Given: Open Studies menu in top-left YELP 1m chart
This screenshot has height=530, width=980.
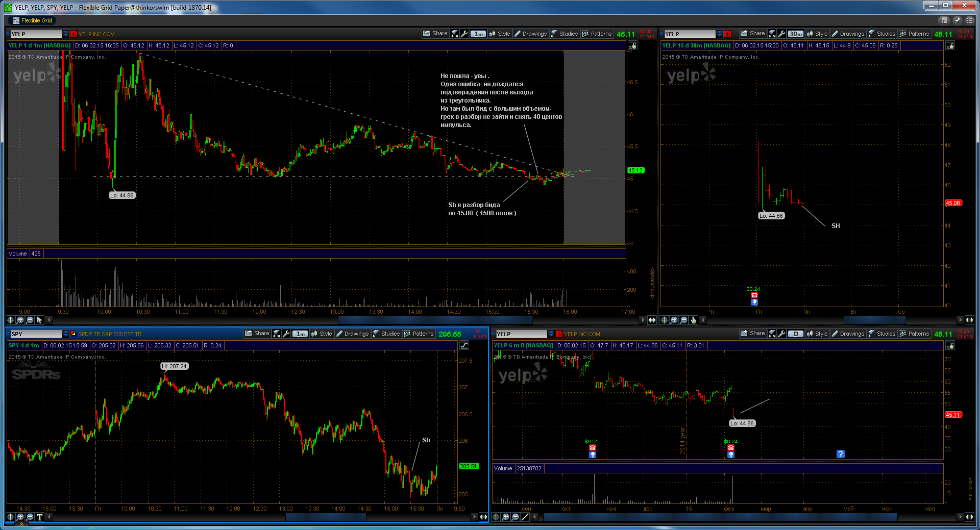Looking at the screenshot, I should [x=564, y=34].
